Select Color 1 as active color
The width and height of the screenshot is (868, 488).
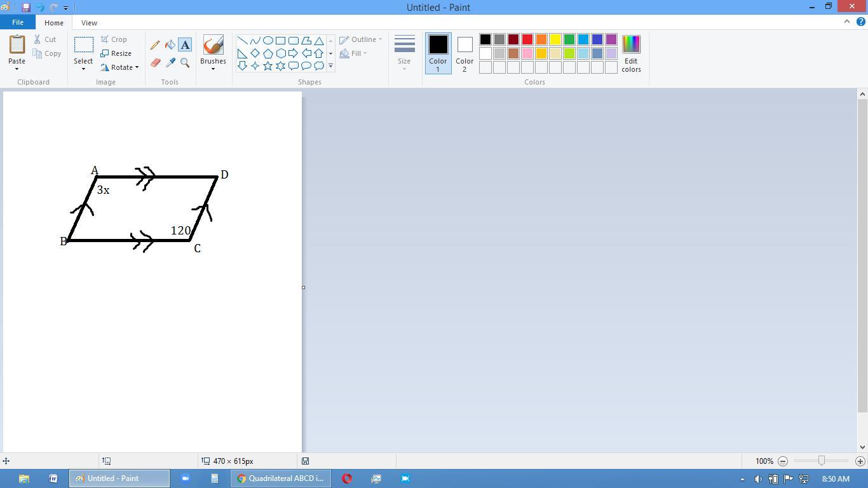(438, 53)
